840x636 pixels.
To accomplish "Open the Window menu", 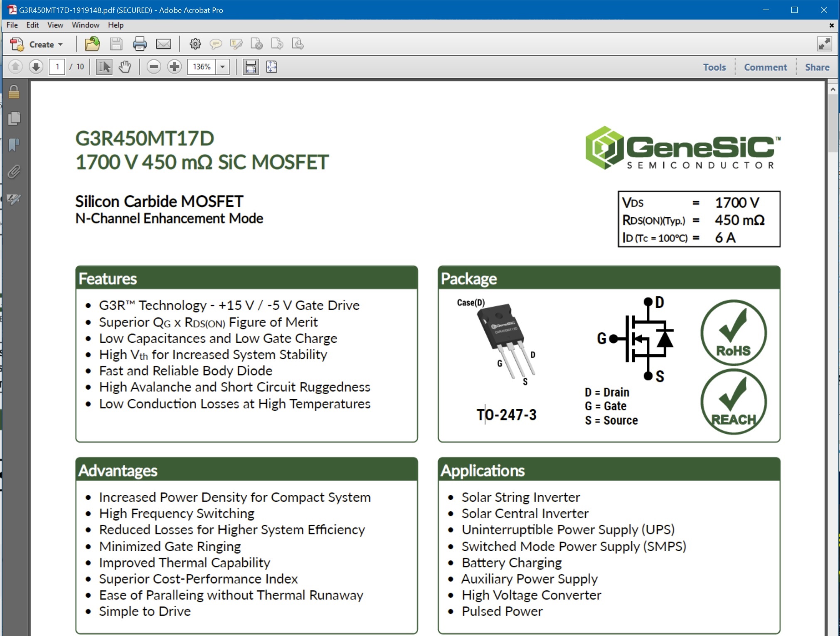I will click(86, 25).
